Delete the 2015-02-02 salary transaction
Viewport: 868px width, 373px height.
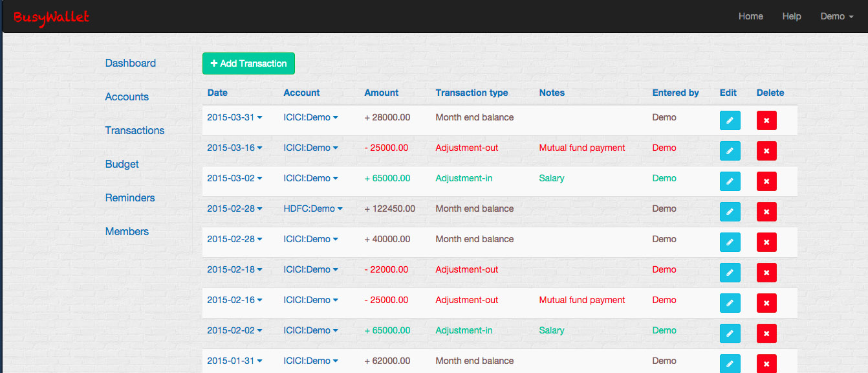pyautogui.click(x=766, y=333)
